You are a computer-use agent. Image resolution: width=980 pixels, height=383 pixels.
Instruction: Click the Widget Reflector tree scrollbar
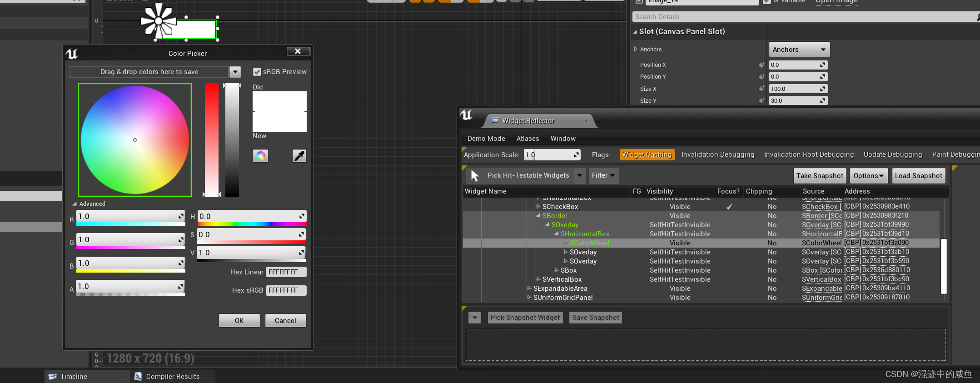[944, 266]
